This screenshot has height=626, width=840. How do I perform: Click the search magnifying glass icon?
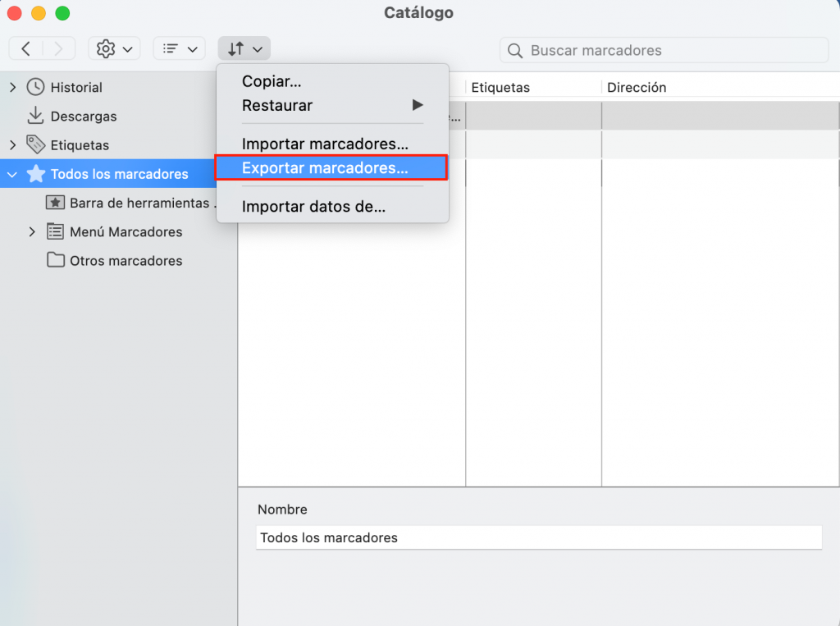(x=514, y=51)
